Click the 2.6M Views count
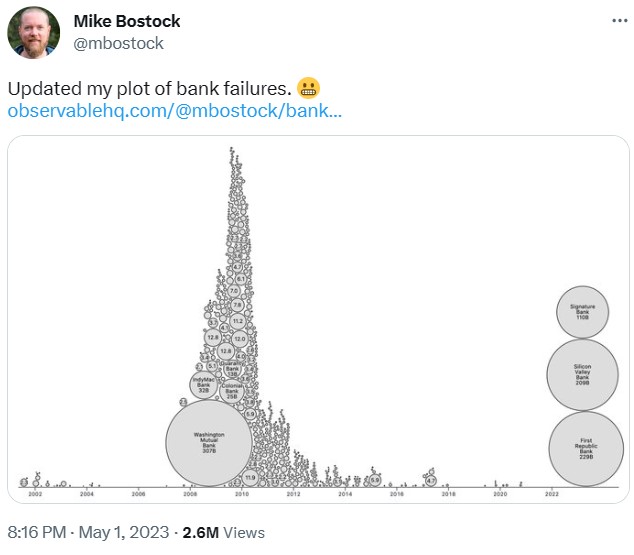Screen dimensions: 634x555 (x=224, y=533)
